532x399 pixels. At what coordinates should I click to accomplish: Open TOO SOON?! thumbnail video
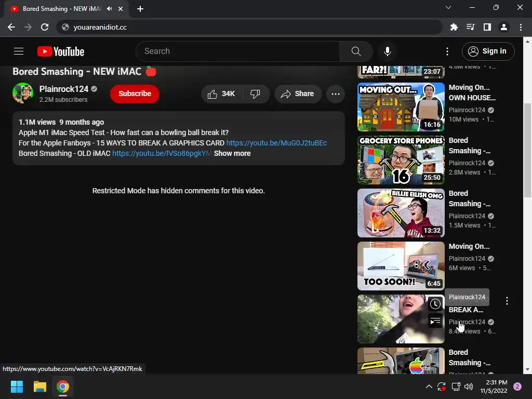click(x=401, y=265)
